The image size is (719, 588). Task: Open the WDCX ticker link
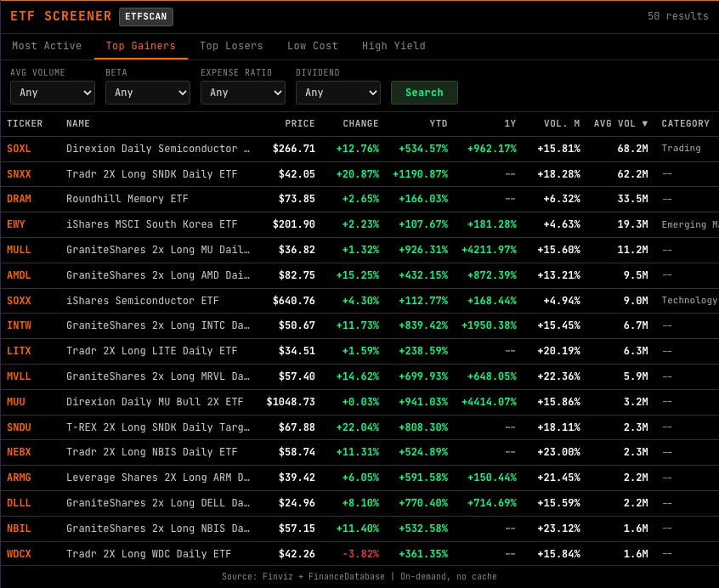19,554
